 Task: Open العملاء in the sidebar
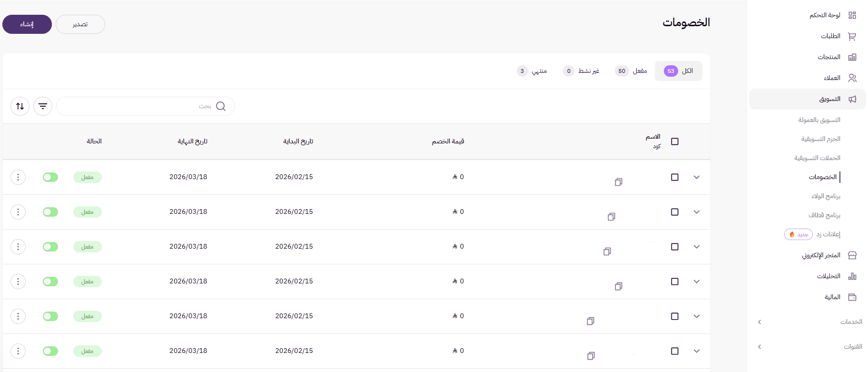point(833,78)
